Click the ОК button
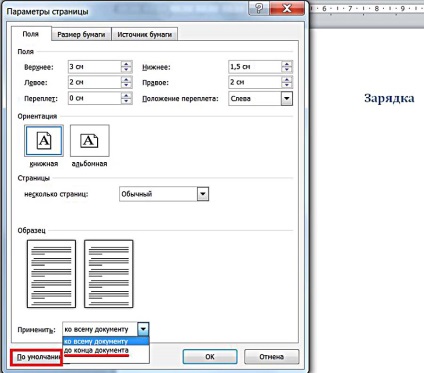 tap(210, 357)
